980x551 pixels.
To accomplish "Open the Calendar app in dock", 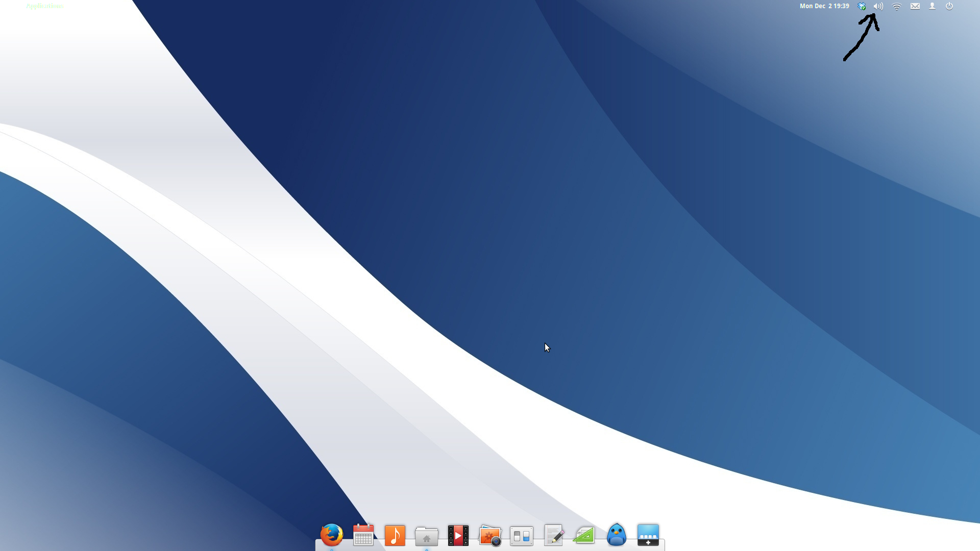I will coord(363,535).
